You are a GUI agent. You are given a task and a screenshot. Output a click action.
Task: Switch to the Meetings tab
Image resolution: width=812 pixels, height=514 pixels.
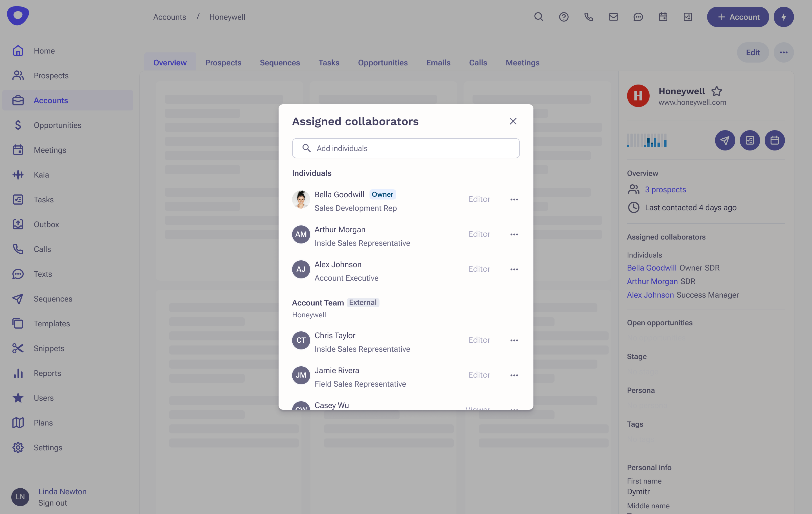(x=522, y=62)
